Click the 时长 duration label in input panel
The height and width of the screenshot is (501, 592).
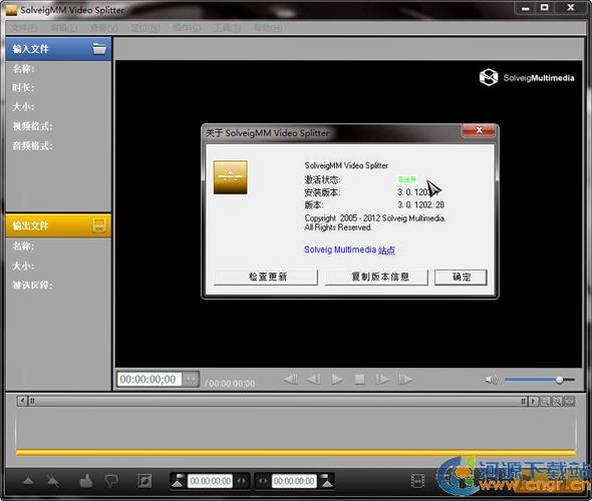[x=23, y=88]
